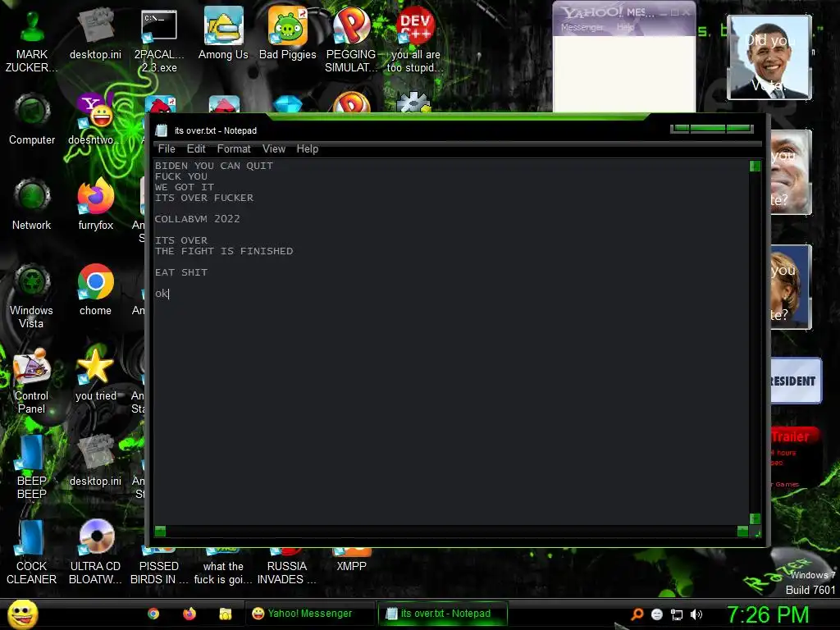The height and width of the screenshot is (630, 840).
Task: Click the Notepad horizontal scrollbar left arrow
Action: 160,531
